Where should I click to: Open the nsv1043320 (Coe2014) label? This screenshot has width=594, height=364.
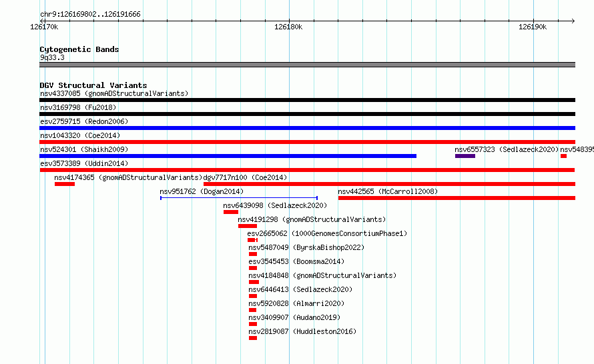tap(80, 135)
